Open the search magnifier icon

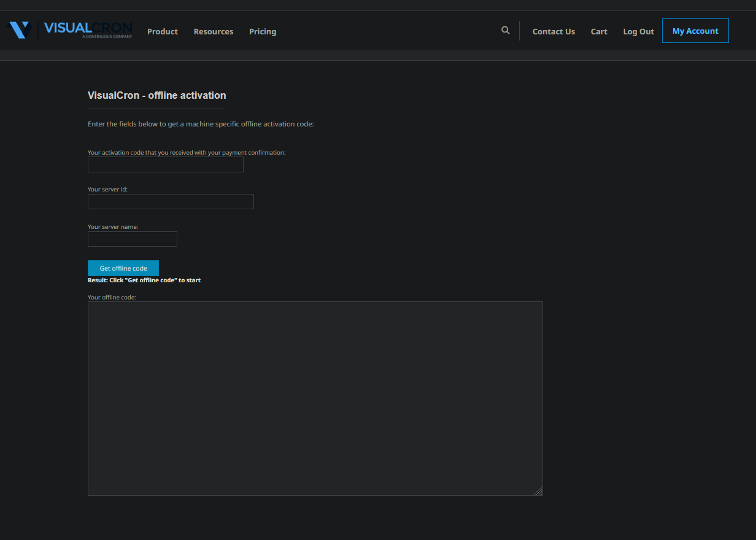(505, 30)
